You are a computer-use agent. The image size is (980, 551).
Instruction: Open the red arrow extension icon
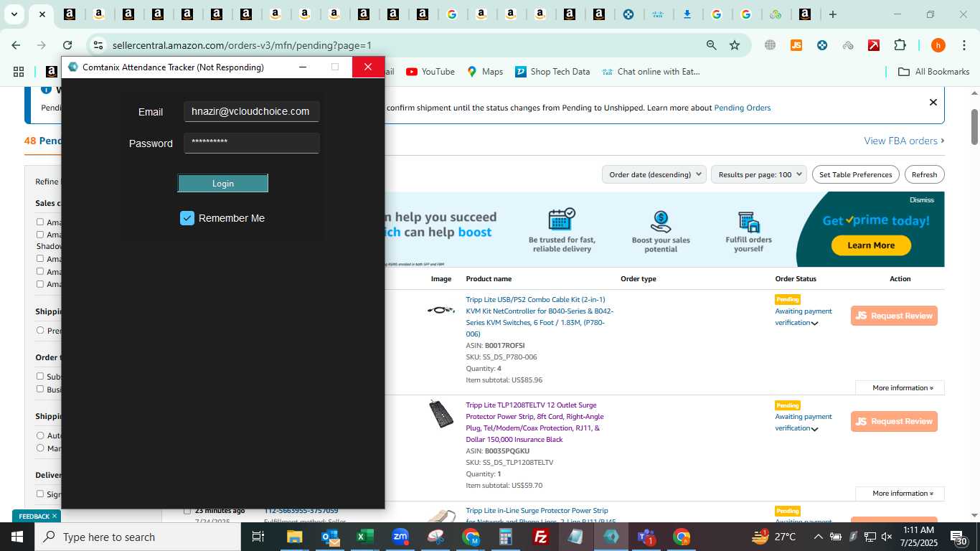click(874, 45)
